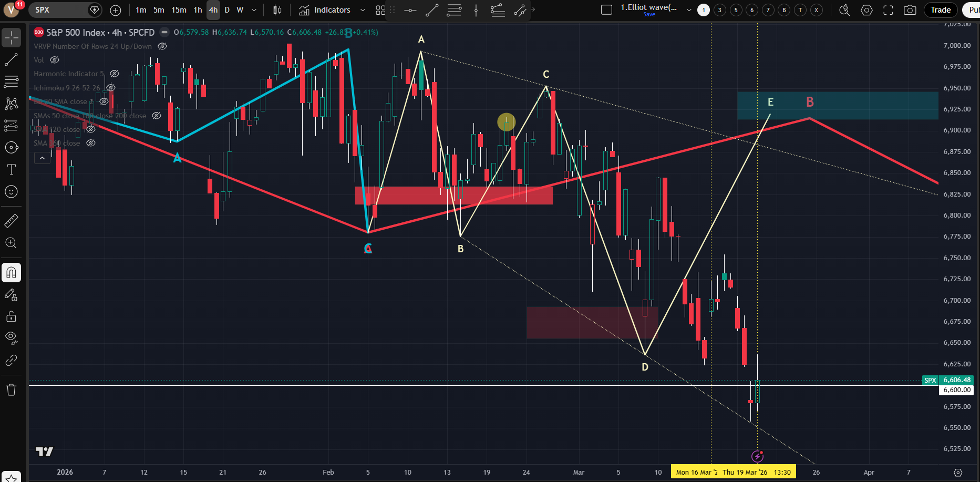
Task: Collapse the indicator legend list
Action: (42, 158)
